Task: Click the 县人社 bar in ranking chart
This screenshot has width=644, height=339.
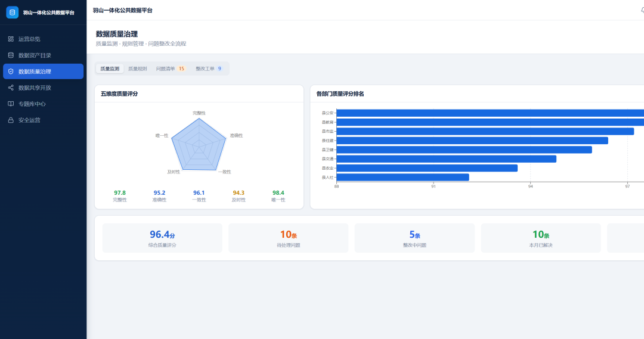Action: click(x=402, y=178)
